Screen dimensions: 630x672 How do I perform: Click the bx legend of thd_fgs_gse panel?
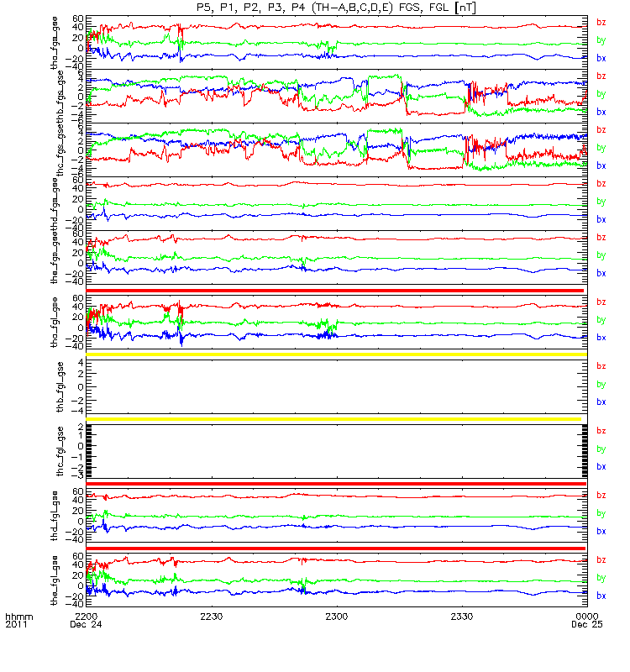(601, 219)
